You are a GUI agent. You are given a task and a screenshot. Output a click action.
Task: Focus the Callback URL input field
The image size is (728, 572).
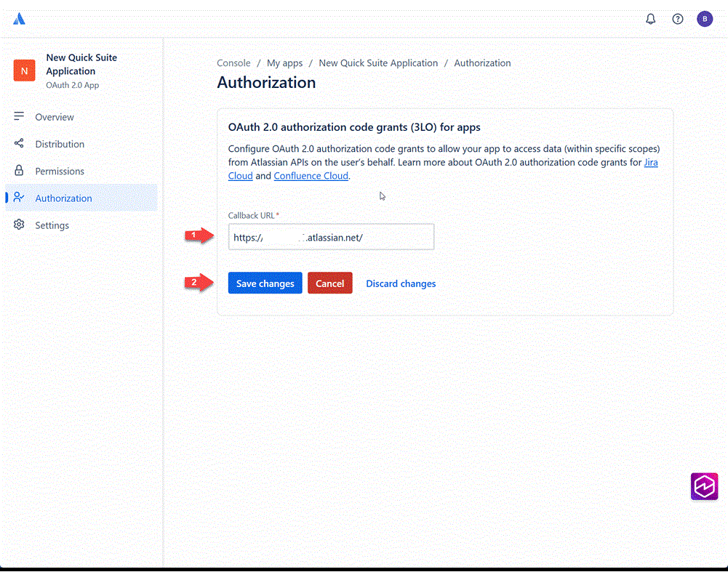[x=331, y=237]
